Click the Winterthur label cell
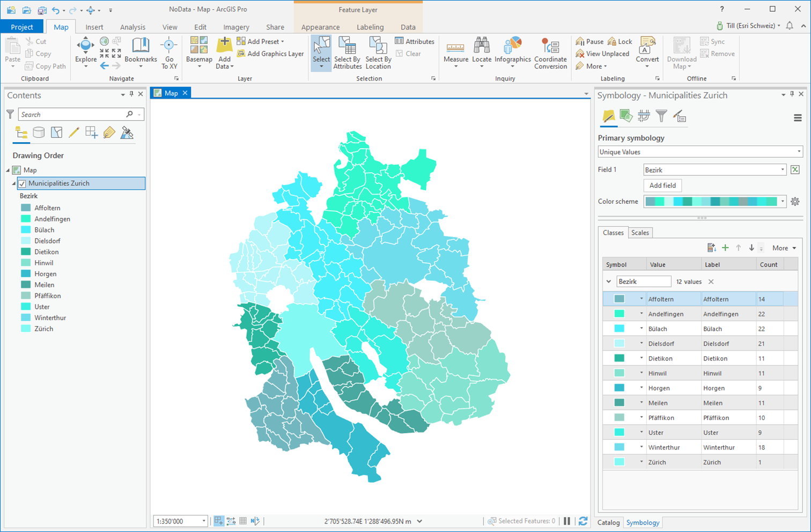 pos(728,447)
